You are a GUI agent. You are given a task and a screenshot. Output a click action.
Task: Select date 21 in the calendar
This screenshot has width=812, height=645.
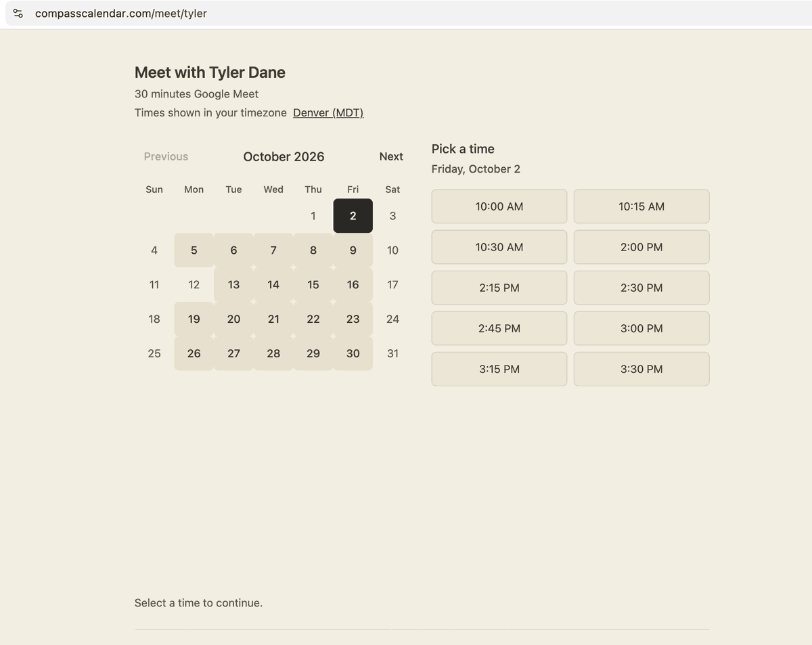(x=273, y=319)
